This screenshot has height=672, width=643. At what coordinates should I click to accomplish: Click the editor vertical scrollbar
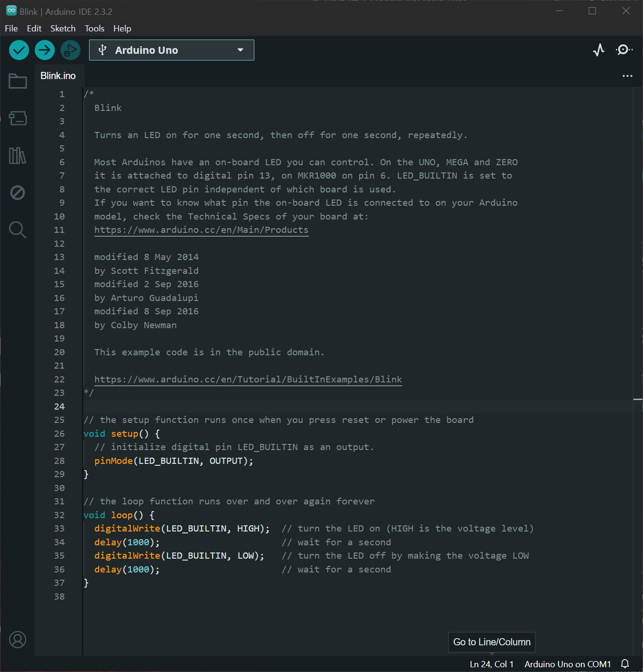click(x=638, y=371)
